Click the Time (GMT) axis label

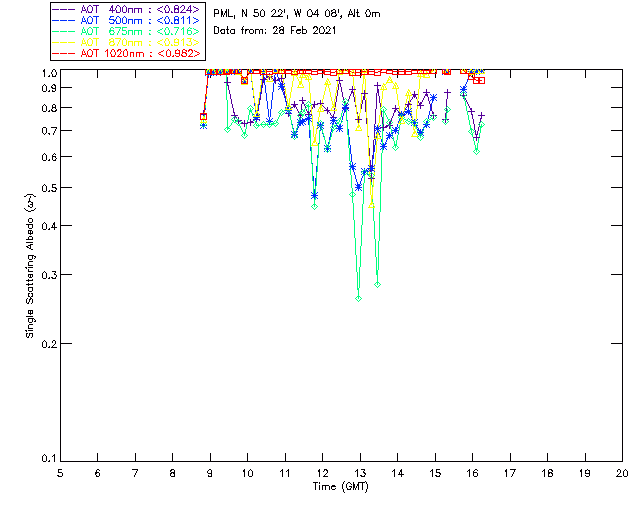[x=340, y=486]
